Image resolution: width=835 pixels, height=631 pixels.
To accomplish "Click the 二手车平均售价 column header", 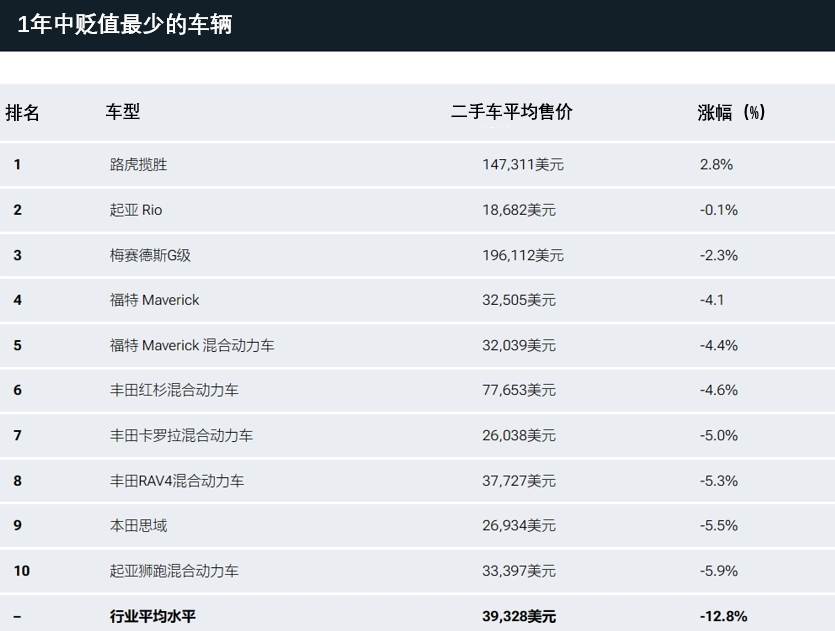I will tap(512, 112).
